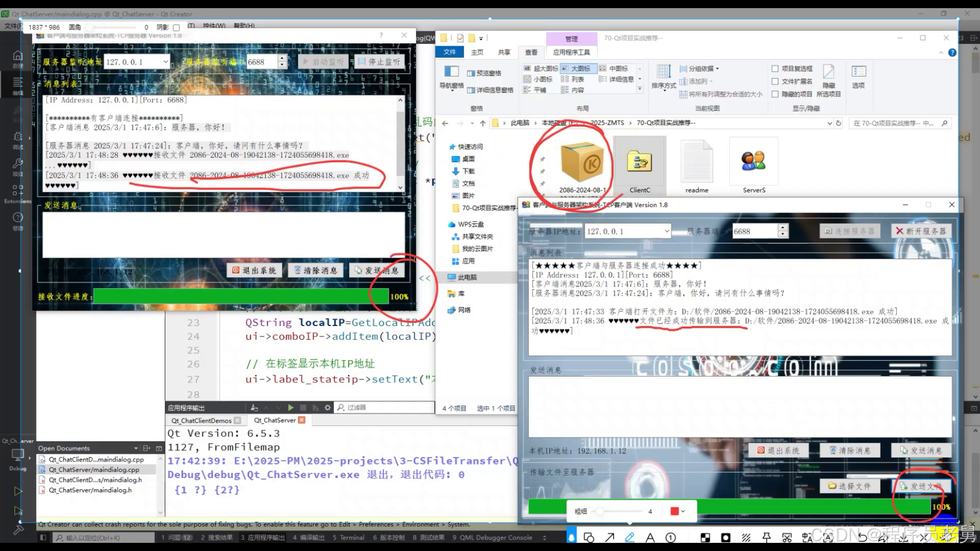
Task: Enable the 项目复选框 checkbox
Action: (775, 68)
